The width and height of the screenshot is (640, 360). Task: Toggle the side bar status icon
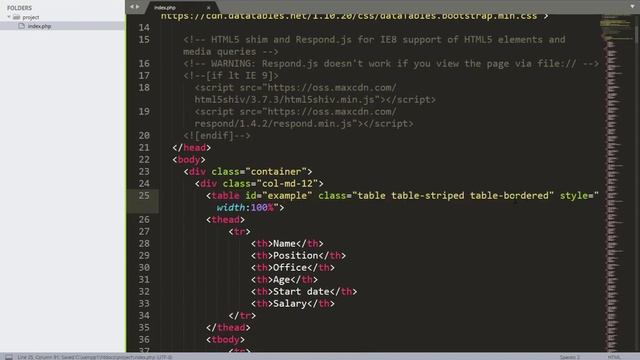point(9,357)
